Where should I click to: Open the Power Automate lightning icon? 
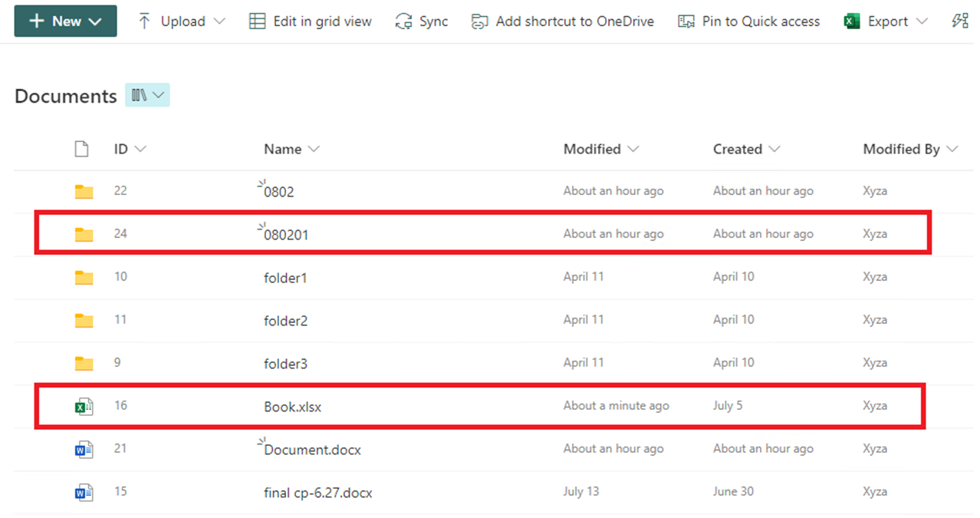pos(961,21)
